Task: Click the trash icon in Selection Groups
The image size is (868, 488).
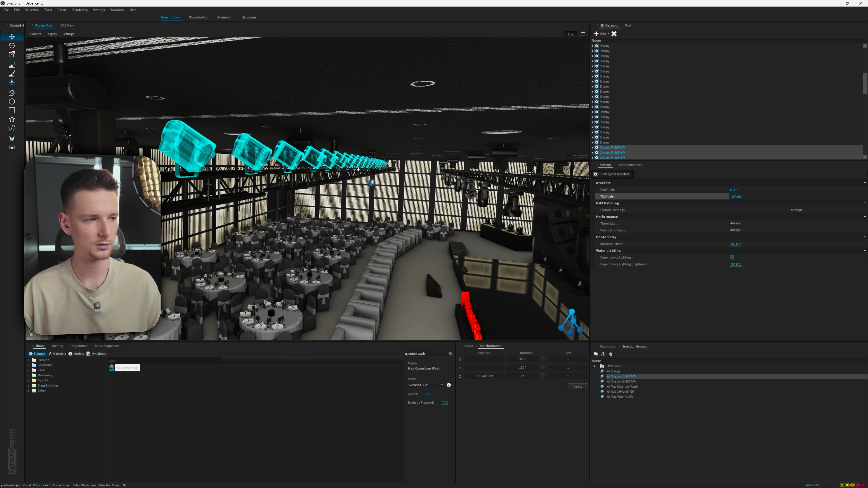Action: click(611, 354)
